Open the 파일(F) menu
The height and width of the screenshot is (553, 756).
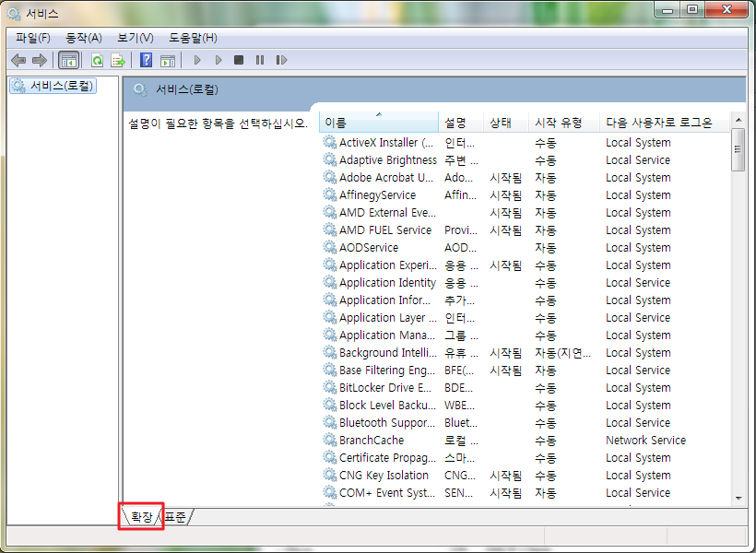[x=33, y=38]
